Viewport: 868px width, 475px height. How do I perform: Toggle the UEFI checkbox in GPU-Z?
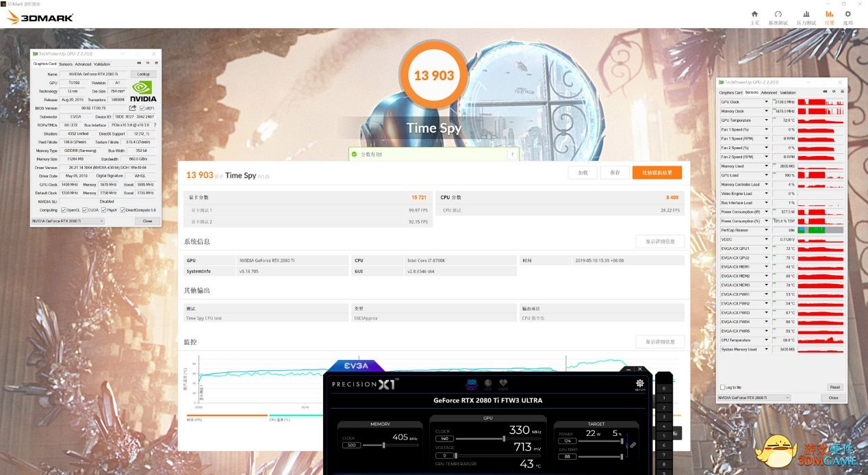pos(142,108)
